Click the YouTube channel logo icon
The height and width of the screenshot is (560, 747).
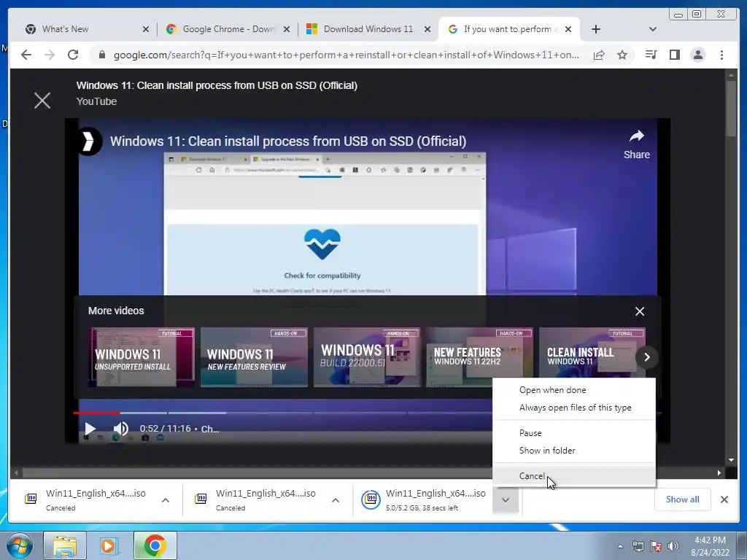[88, 141]
